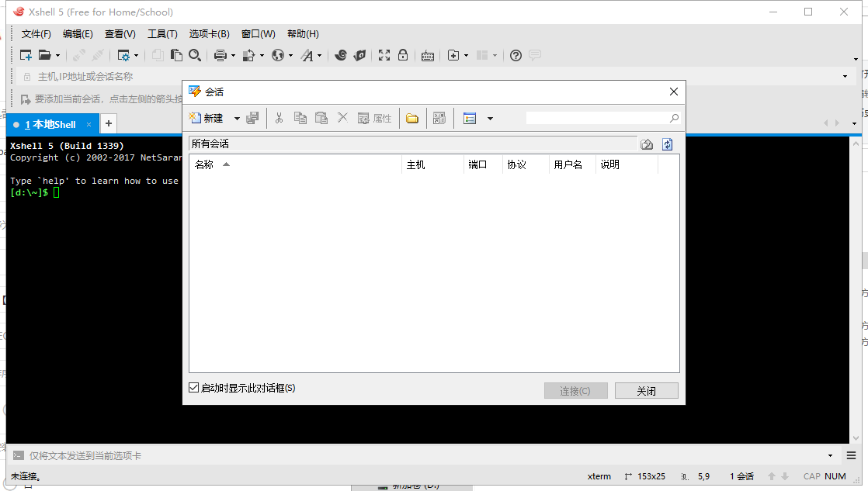
Task: Click the Font icon in main toolbar
Action: point(307,55)
